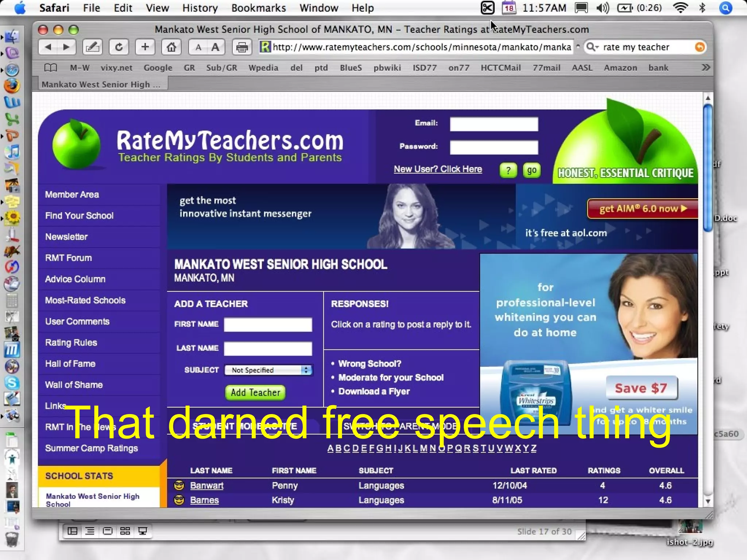Image resolution: width=747 pixels, height=560 pixels.
Task: Click the question mark help button
Action: pos(508,170)
